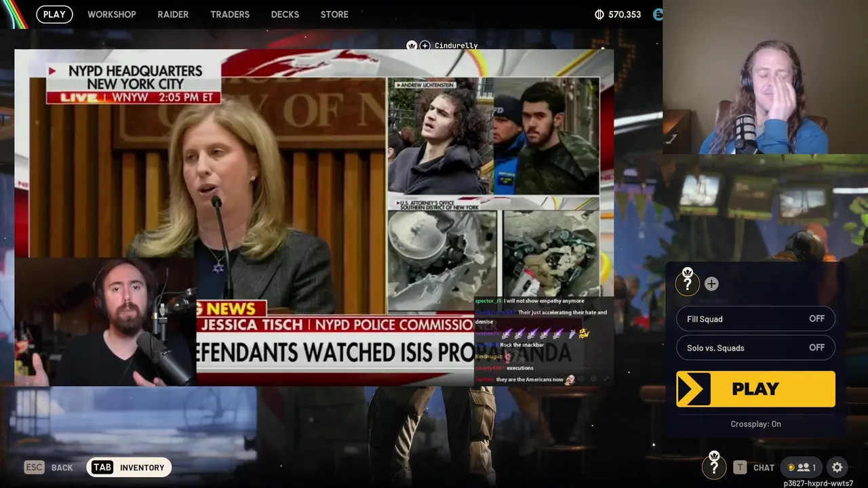
Task: Open settings with the gear icon
Action: tap(837, 467)
